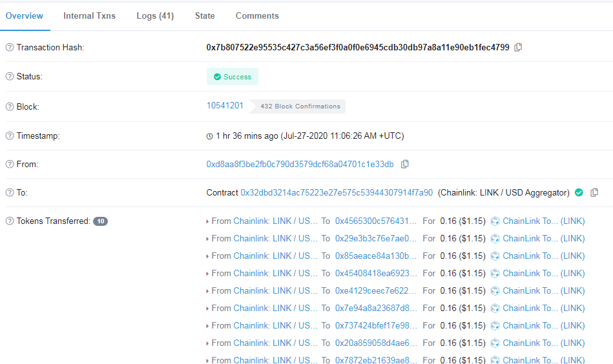Image resolution: width=613 pixels, height=364 pixels.
Task: Open From address 0xd8aa8f3be2fb0c79 link
Action: coord(300,165)
